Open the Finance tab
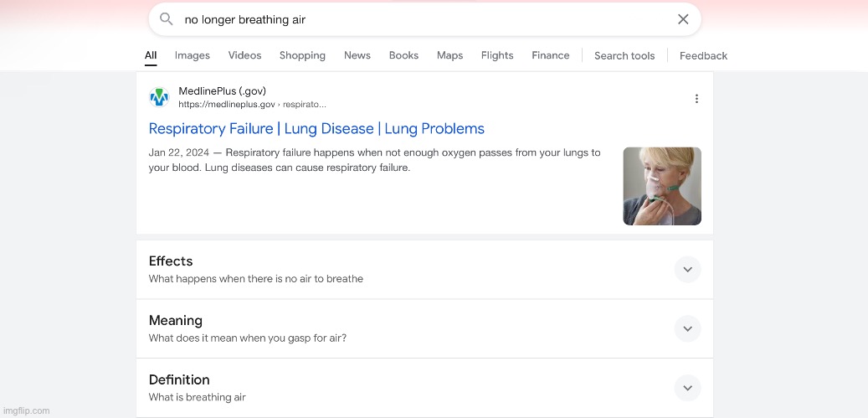Viewport: 868px width, 418px height. pyautogui.click(x=551, y=55)
